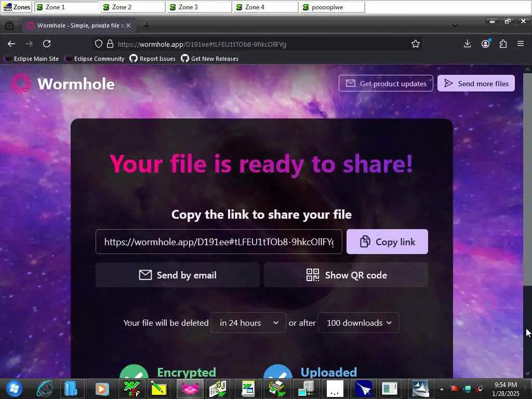This screenshot has height=399, width=532.
Task: Click the share link text field
Action: [219, 242]
